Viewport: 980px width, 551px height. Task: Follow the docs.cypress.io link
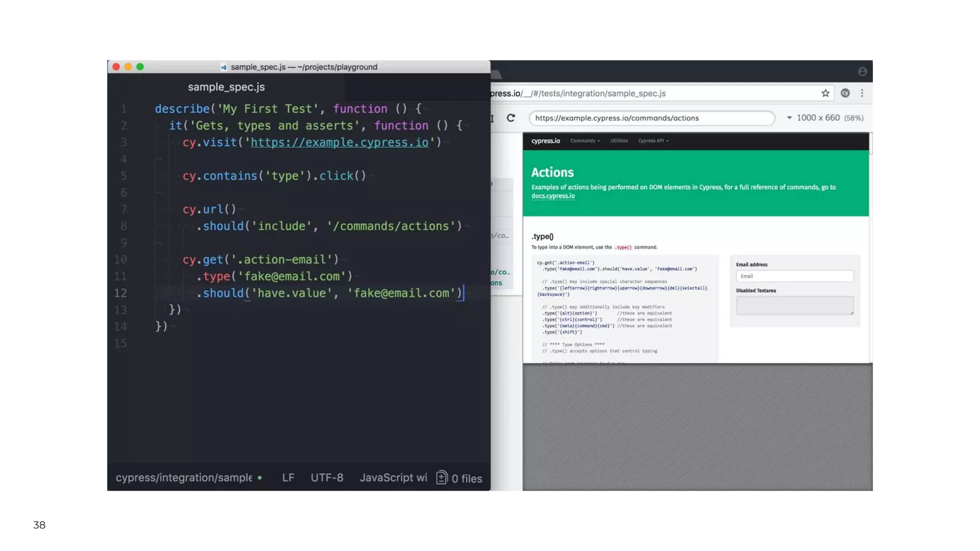(553, 196)
